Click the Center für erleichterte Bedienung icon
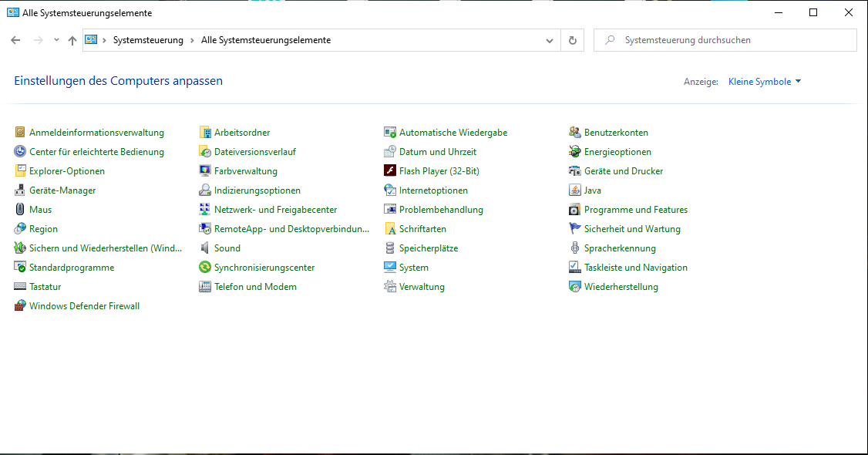The height and width of the screenshot is (455, 868). [x=20, y=152]
